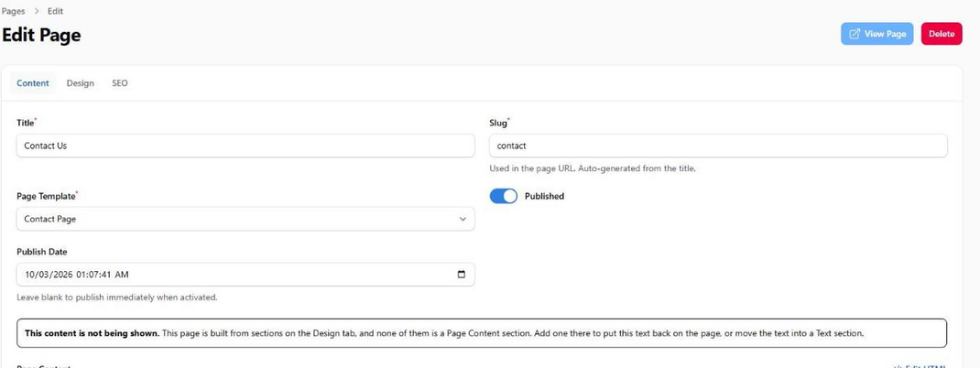Focus the Slug field containing contact
The image size is (980, 368).
pyautogui.click(x=718, y=146)
